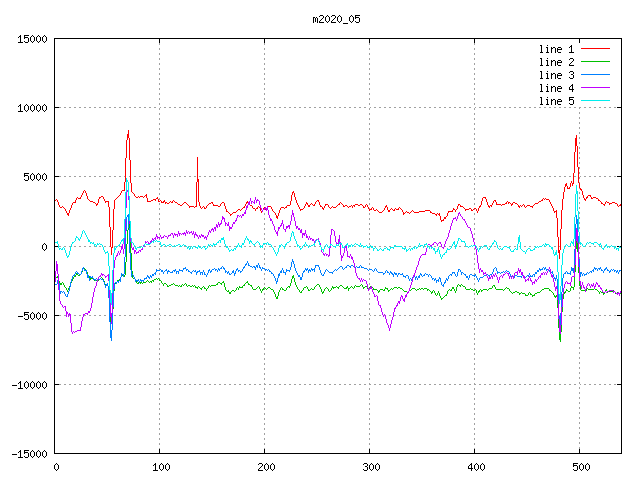Click the purple line's dip near x=320
640x480 pixels.
pyautogui.click(x=389, y=327)
